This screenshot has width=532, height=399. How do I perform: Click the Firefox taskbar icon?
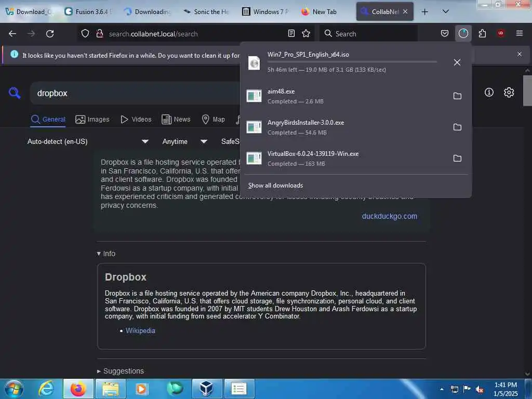[78, 389]
